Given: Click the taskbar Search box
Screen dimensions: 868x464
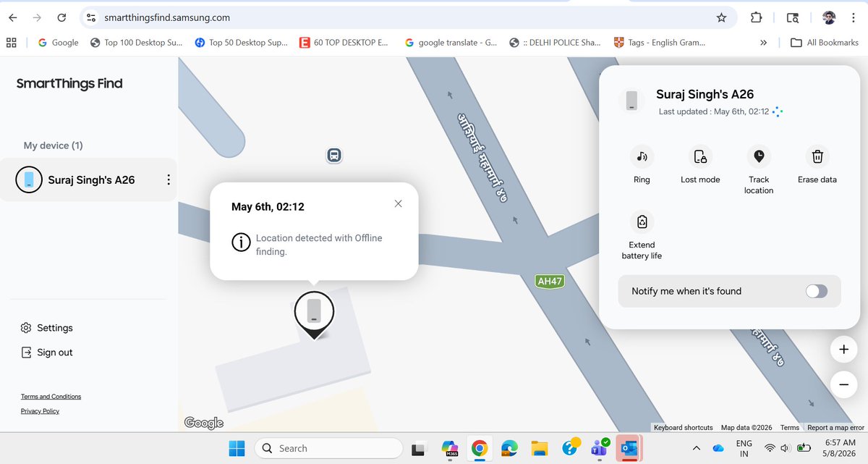Looking at the screenshot, I should point(328,448).
